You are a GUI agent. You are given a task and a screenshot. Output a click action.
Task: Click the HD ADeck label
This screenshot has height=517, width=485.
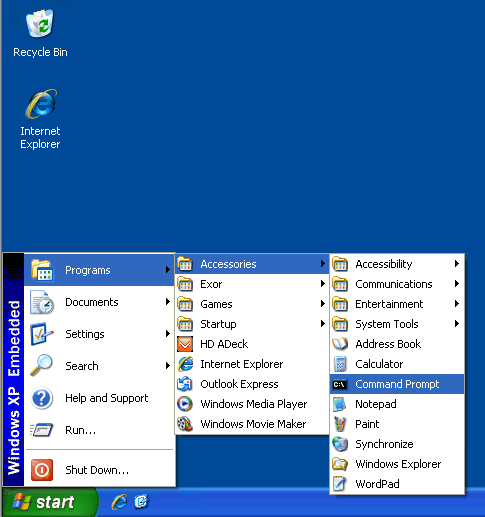click(224, 344)
